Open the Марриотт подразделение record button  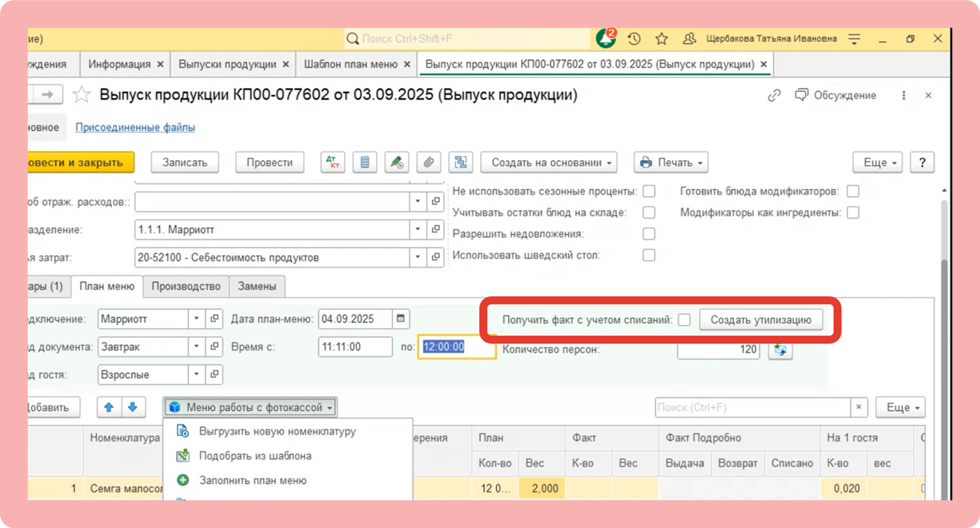[436, 229]
